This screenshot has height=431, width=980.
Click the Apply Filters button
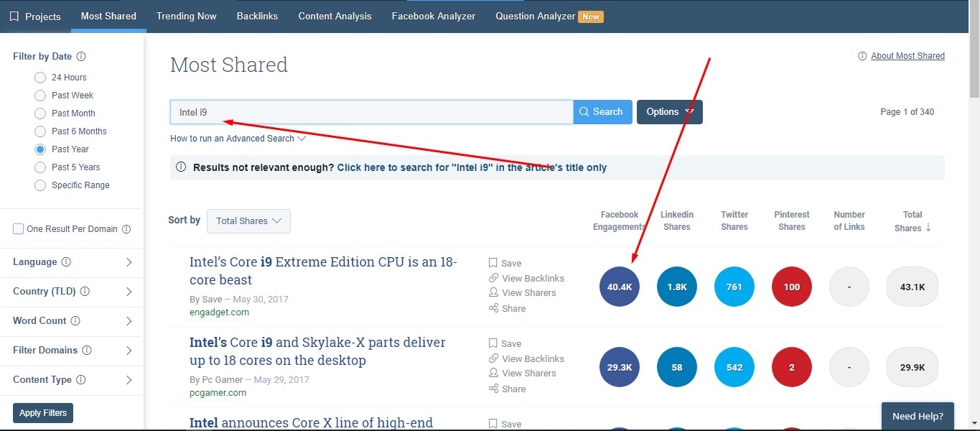43,413
